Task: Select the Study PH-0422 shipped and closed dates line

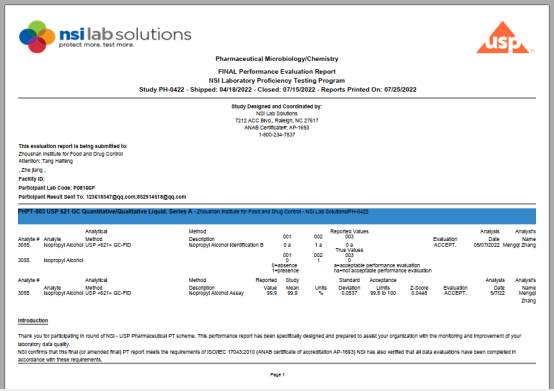Action: (x=277, y=89)
